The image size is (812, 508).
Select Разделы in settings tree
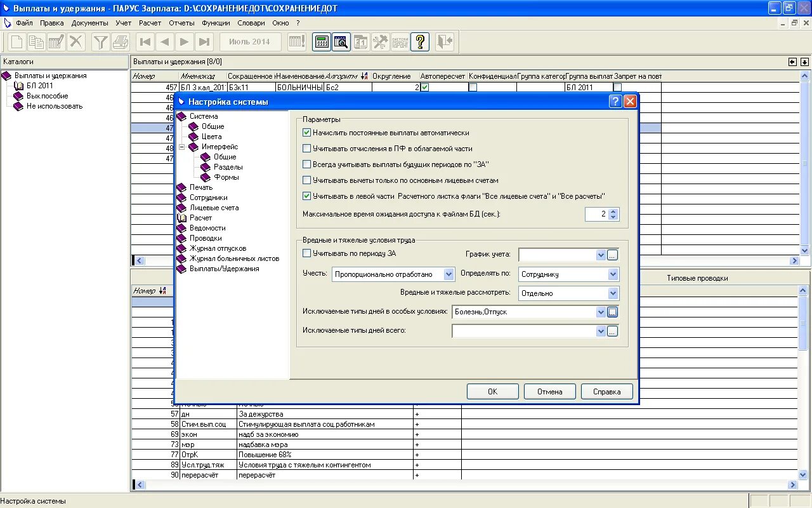228,167
